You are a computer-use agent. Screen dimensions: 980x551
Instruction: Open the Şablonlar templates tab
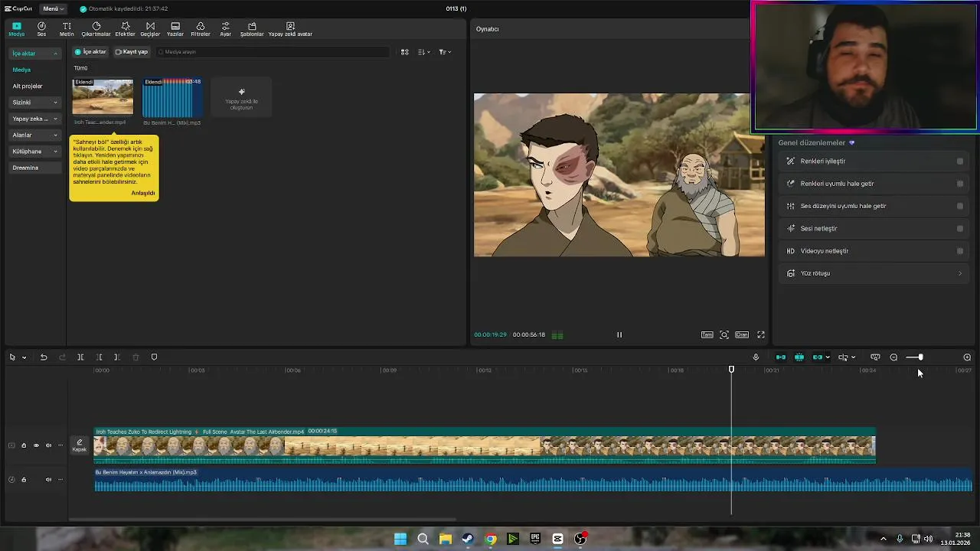pyautogui.click(x=252, y=29)
